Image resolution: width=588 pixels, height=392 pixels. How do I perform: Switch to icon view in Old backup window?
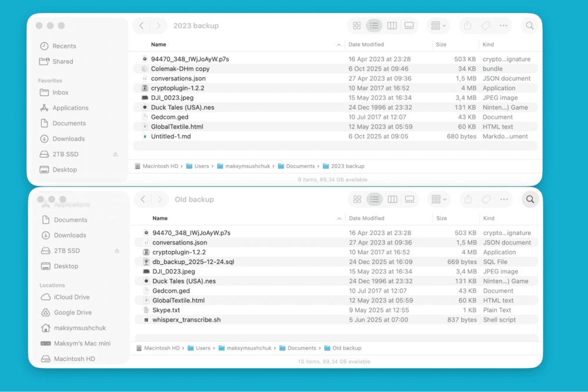358,199
